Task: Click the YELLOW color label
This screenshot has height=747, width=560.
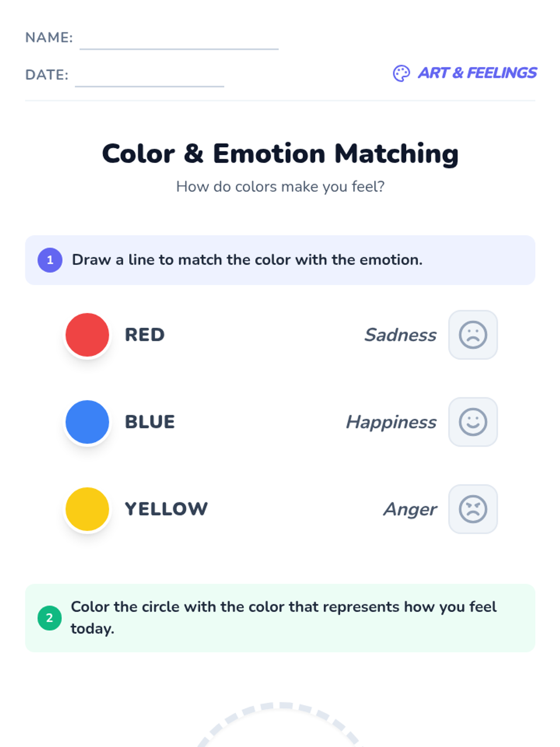Action: [166, 509]
